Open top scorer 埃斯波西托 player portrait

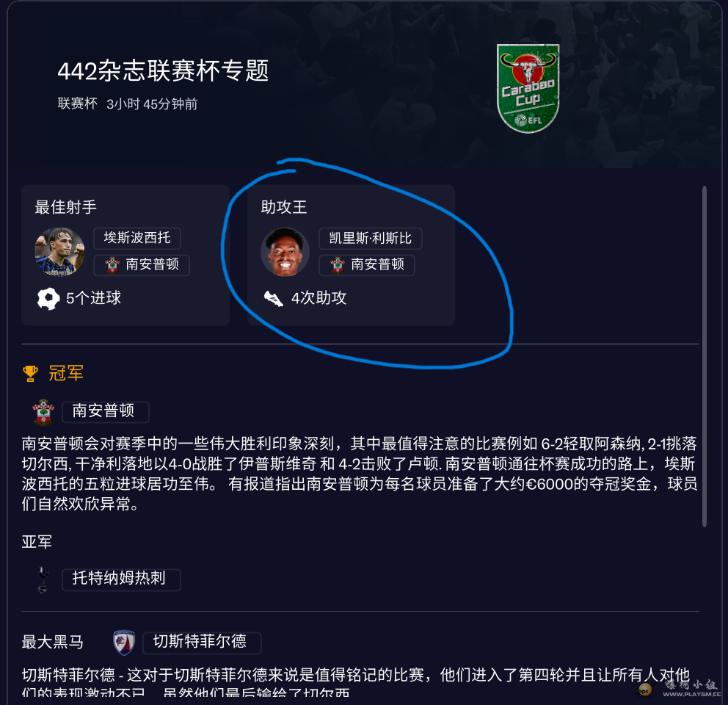[60, 252]
